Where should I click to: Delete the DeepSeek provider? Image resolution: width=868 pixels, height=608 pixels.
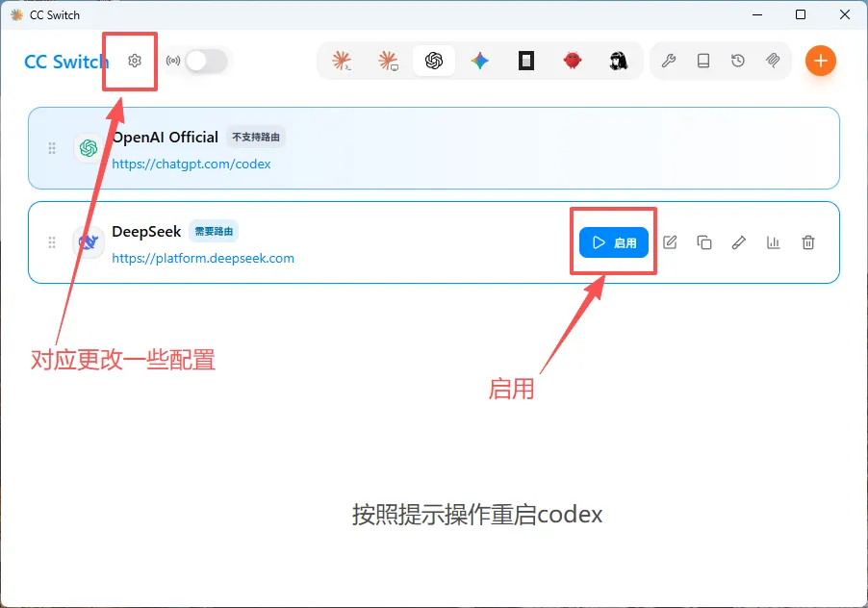[x=808, y=242]
